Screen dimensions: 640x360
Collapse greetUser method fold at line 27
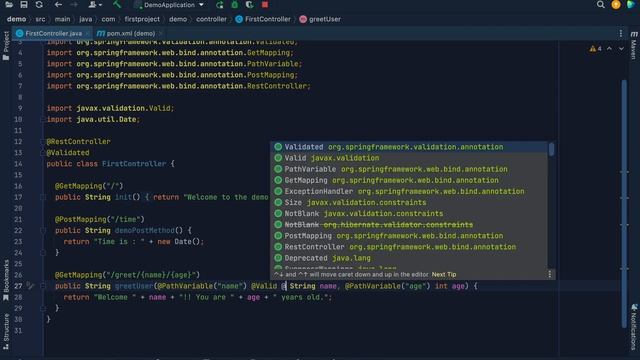pyautogui.click(x=42, y=286)
